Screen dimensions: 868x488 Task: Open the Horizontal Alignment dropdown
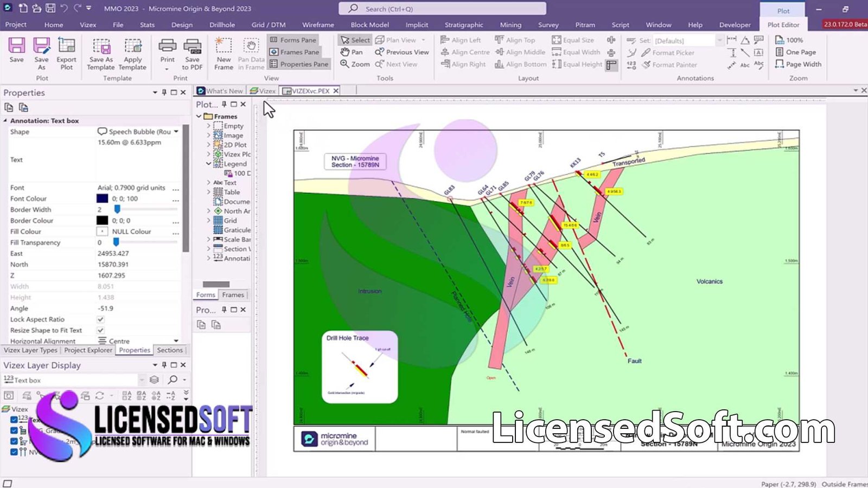pyautogui.click(x=176, y=341)
